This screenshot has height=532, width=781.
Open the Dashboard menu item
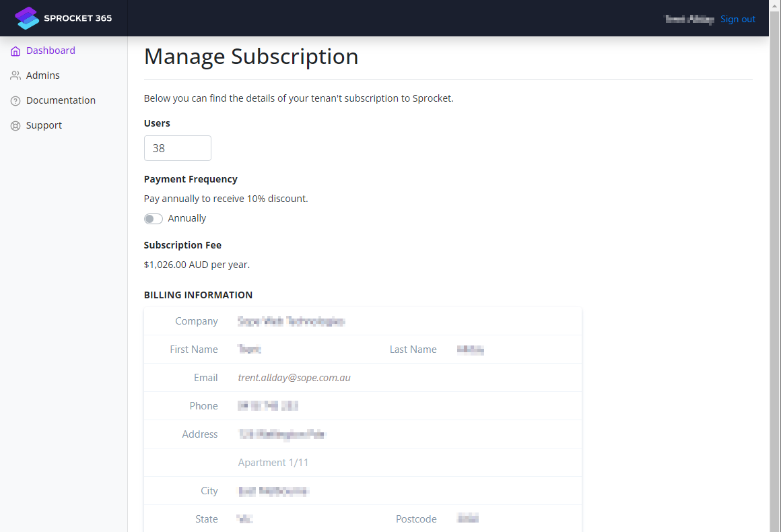click(x=50, y=51)
